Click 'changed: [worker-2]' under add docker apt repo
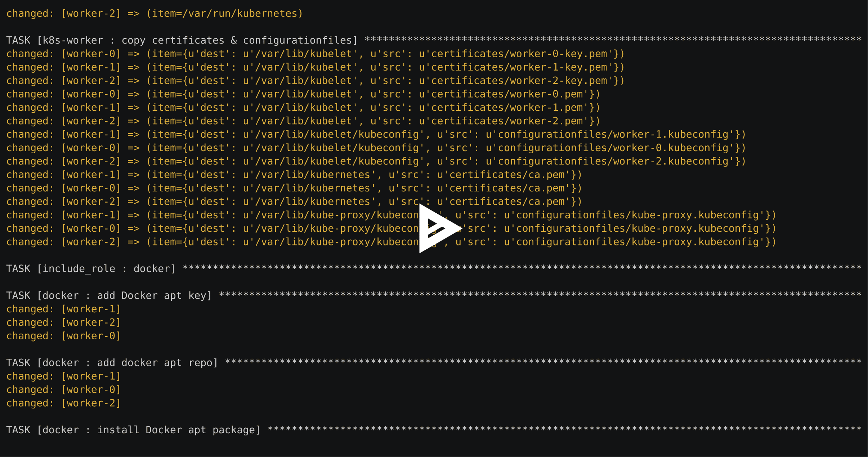 (63, 403)
